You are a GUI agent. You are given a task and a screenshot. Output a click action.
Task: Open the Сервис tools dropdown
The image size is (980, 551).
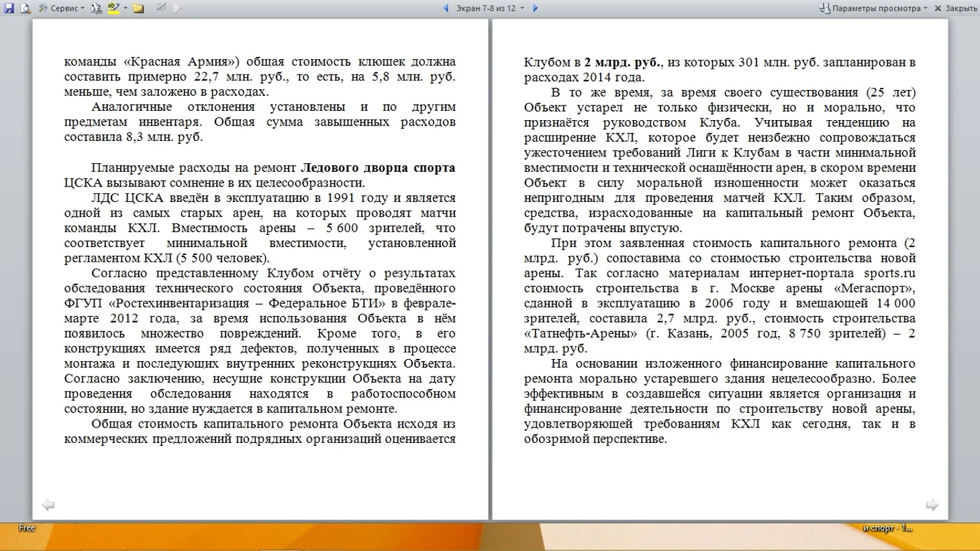point(62,8)
